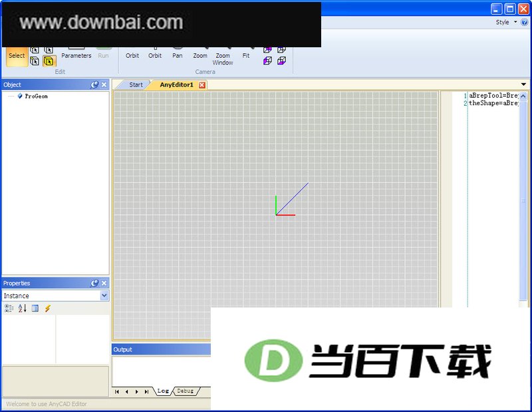The height and width of the screenshot is (412, 532).
Task: Show properties in categorized view
Action: coord(9,308)
